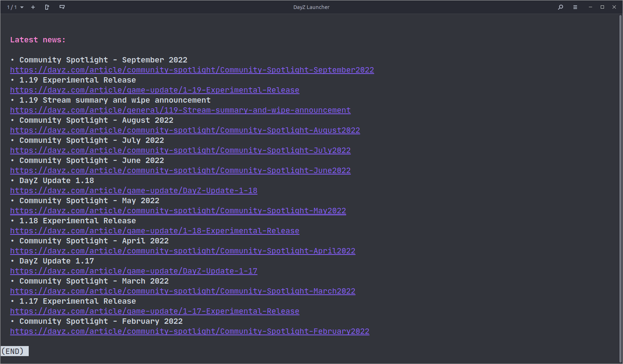Click 'DayZ Update 1.17' text
This screenshot has height=364, width=623.
coord(57,261)
